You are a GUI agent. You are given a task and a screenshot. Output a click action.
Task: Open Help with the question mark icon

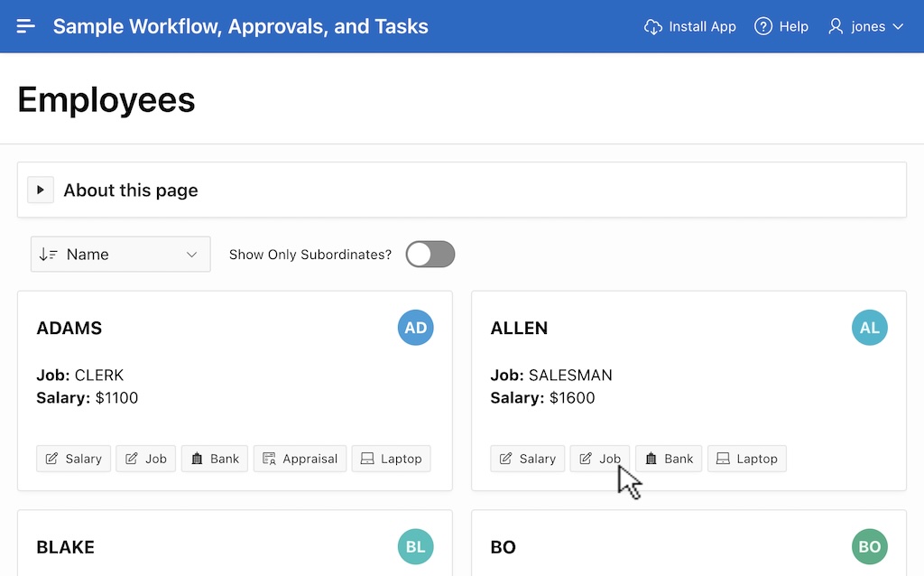pyautogui.click(x=763, y=27)
